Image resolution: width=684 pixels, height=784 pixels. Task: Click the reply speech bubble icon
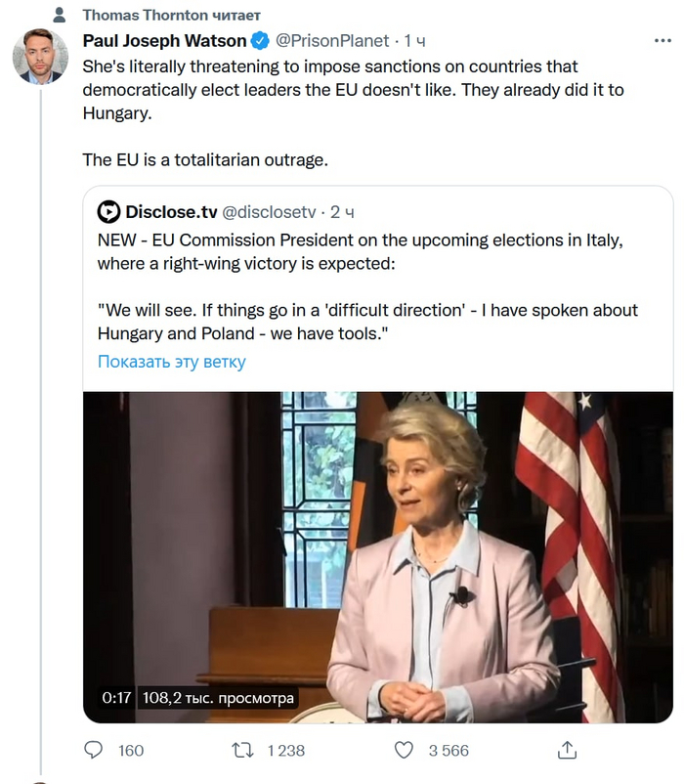(x=94, y=750)
